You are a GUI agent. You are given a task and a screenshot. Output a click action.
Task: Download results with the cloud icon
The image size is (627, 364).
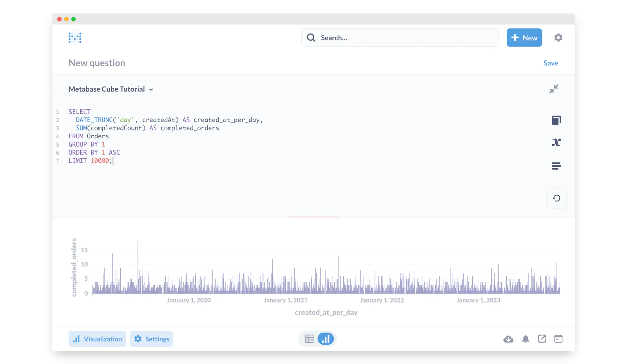[508, 339]
